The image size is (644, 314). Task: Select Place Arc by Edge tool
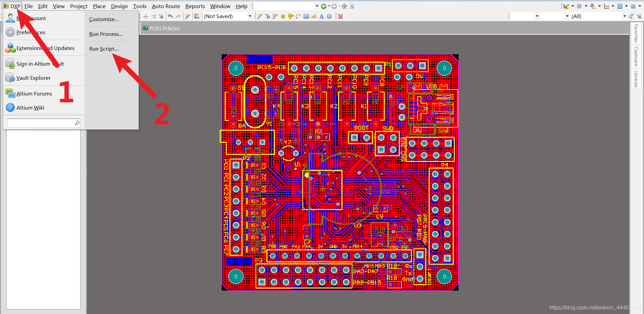298,16
